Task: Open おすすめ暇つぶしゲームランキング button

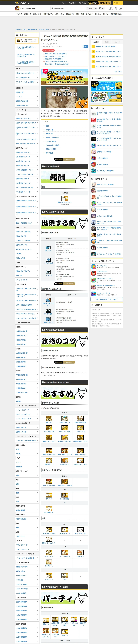Action: pos(107,299)
